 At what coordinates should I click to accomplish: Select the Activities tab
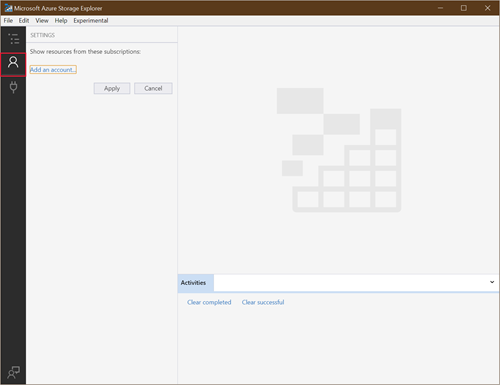tap(195, 283)
